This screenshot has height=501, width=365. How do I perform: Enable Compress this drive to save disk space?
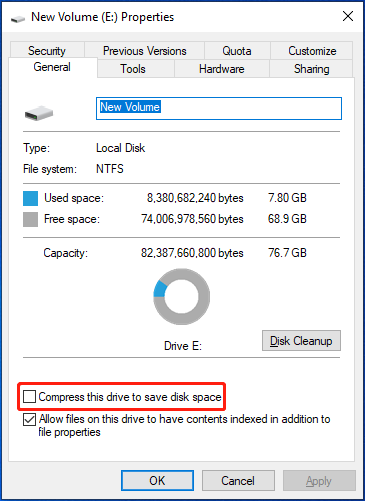[29, 397]
